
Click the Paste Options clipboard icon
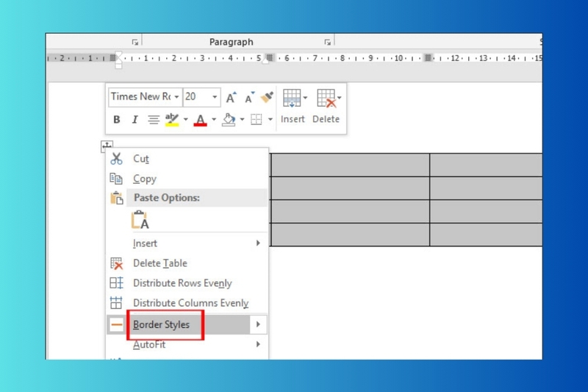(117, 198)
